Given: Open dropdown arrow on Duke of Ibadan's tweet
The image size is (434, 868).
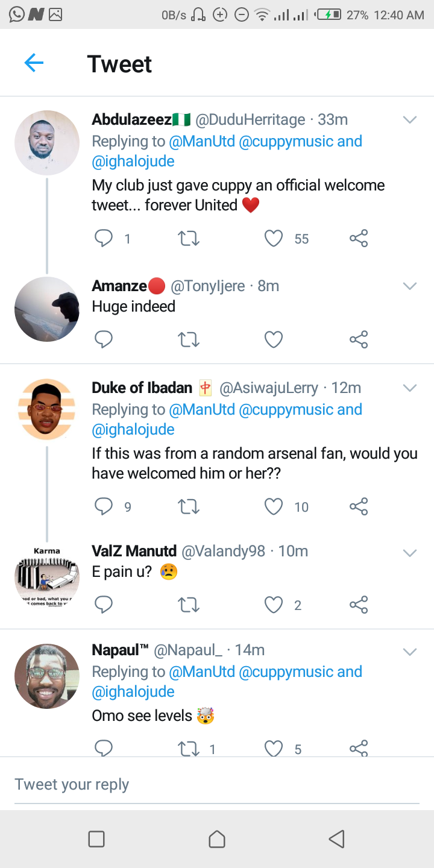Looking at the screenshot, I should coord(410,388).
